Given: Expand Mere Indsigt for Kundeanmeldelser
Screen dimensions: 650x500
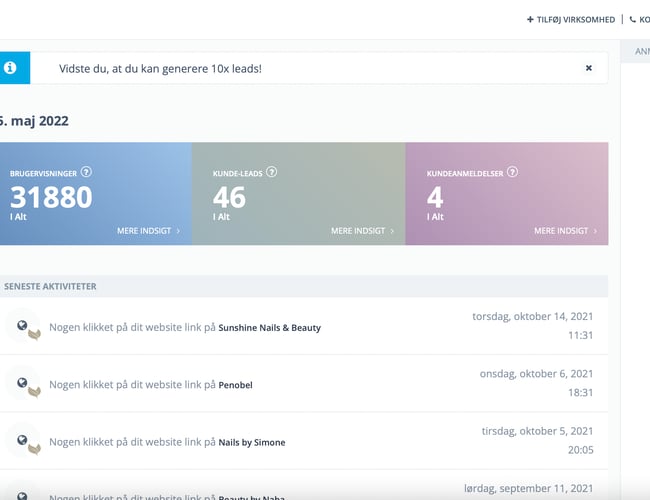Looking at the screenshot, I should point(565,231).
